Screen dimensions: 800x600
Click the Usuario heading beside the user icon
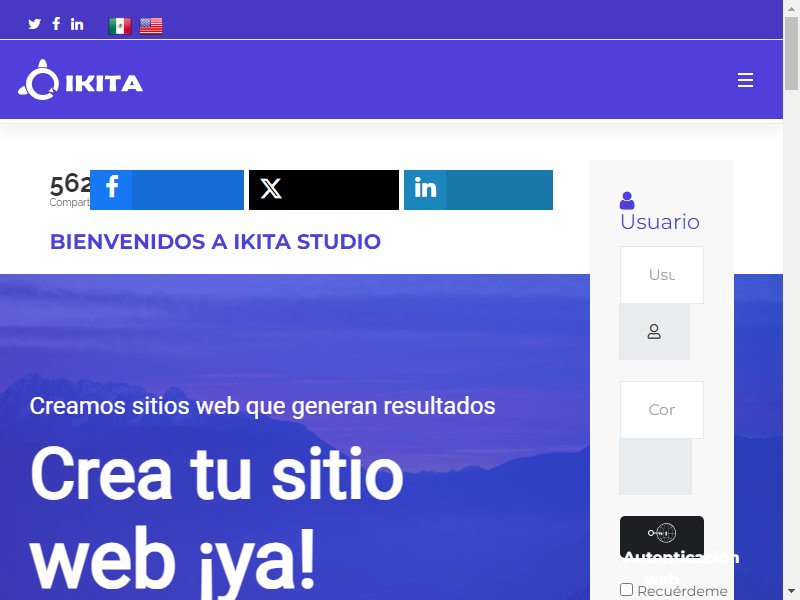(660, 222)
